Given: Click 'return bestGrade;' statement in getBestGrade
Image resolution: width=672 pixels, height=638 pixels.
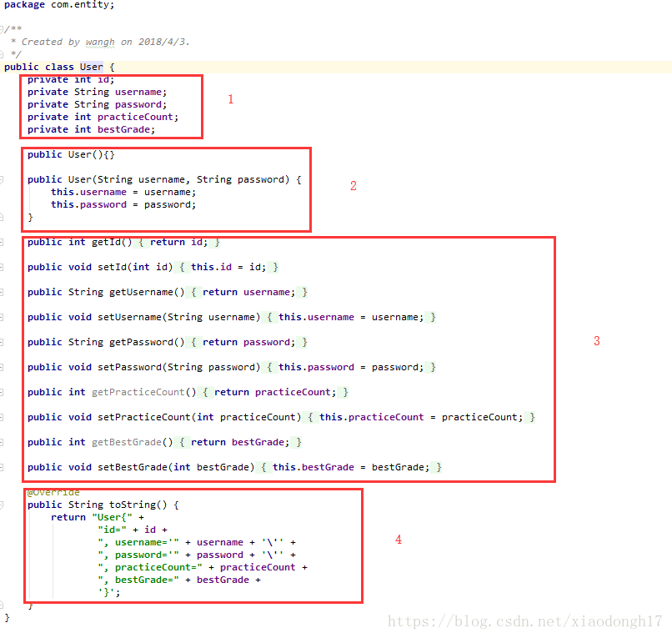Looking at the screenshot, I should (x=240, y=442).
